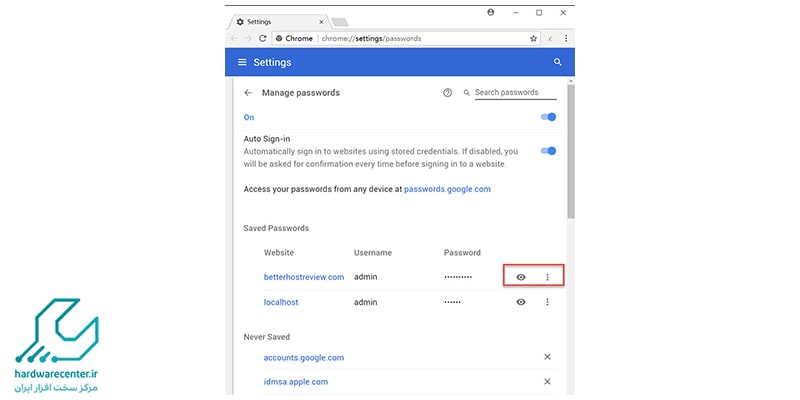Screen dimensions: 800x400
Task: Click the Saved Passwords heading
Action: pyautogui.click(x=276, y=228)
